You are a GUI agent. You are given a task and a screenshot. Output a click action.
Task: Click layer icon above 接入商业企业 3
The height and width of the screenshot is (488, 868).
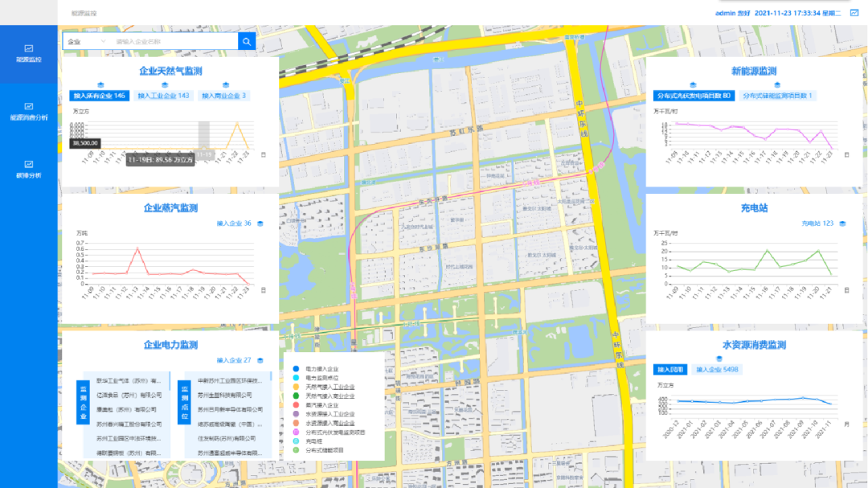click(x=226, y=84)
